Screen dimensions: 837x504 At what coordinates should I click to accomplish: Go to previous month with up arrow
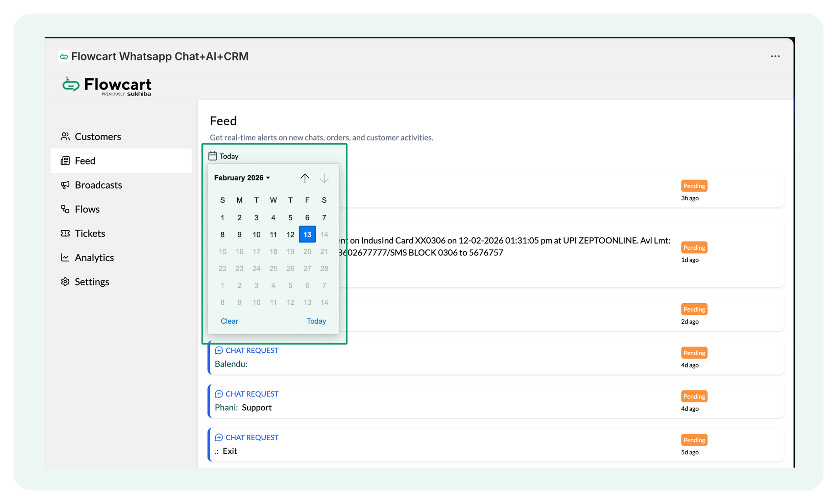point(305,178)
